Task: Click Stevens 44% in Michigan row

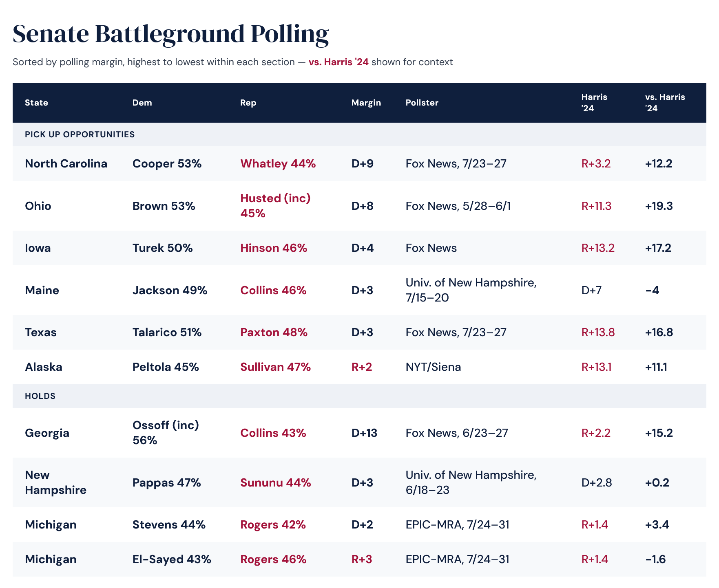Action: click(x=169, y=524)
